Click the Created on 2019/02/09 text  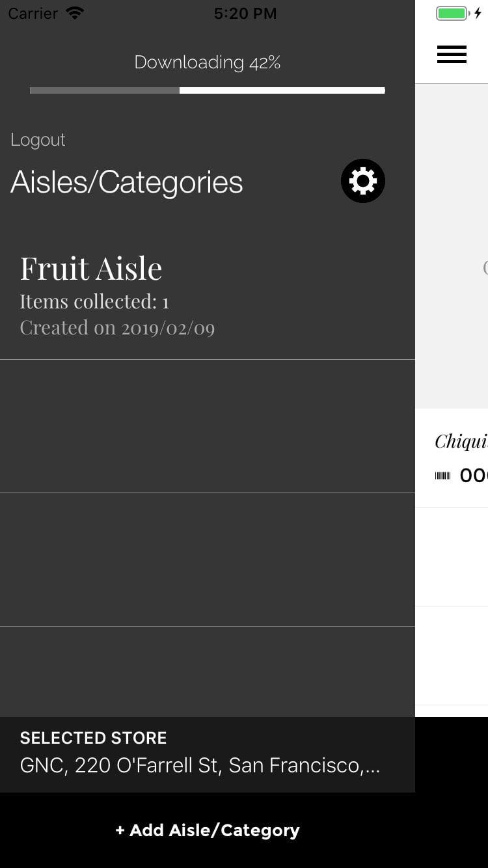pos(117,328)
